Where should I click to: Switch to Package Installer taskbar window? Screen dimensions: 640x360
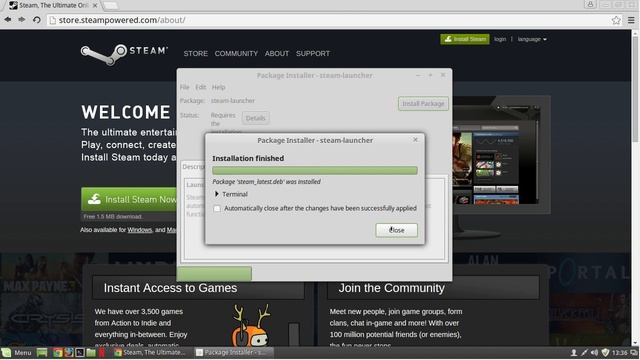coord(233,353)
